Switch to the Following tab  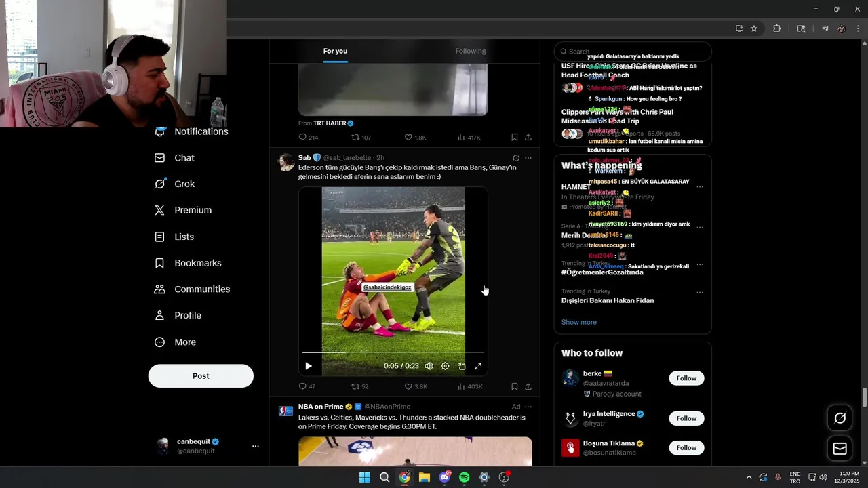(471, 52)
